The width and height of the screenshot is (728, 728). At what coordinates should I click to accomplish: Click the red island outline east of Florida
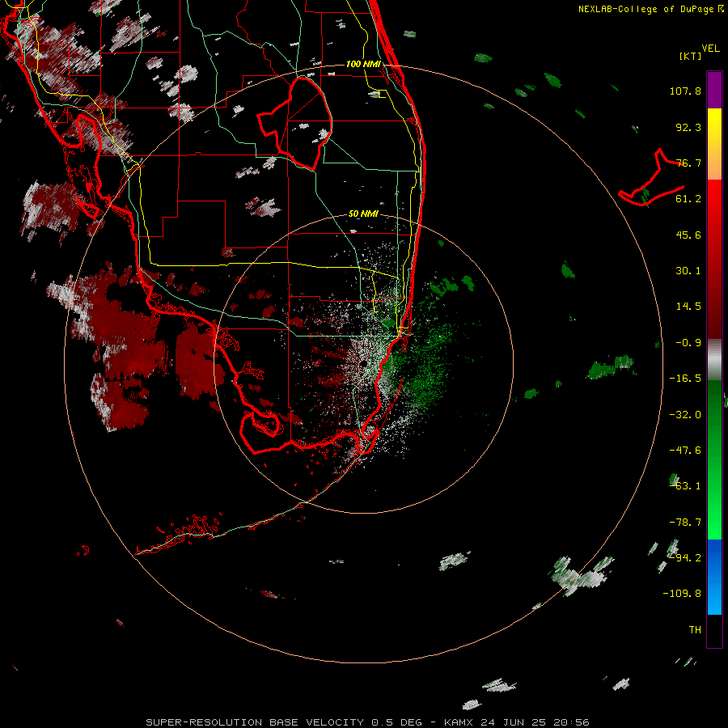pyautogui.click(x=652, y=178)
